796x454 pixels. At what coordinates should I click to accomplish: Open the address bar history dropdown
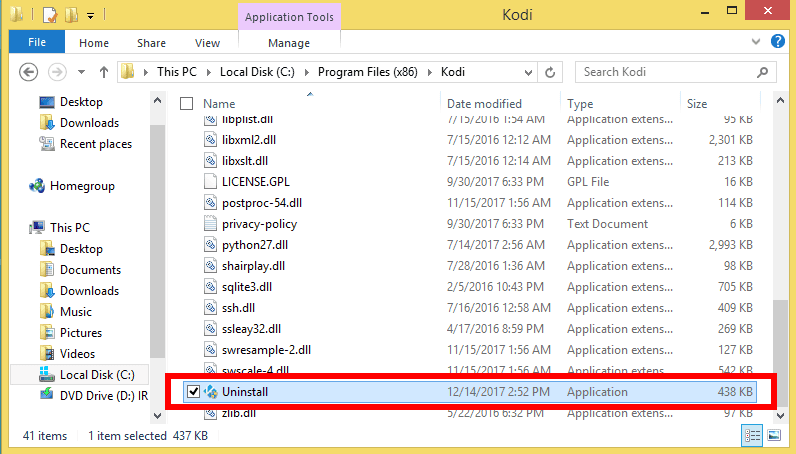(528, 73)
